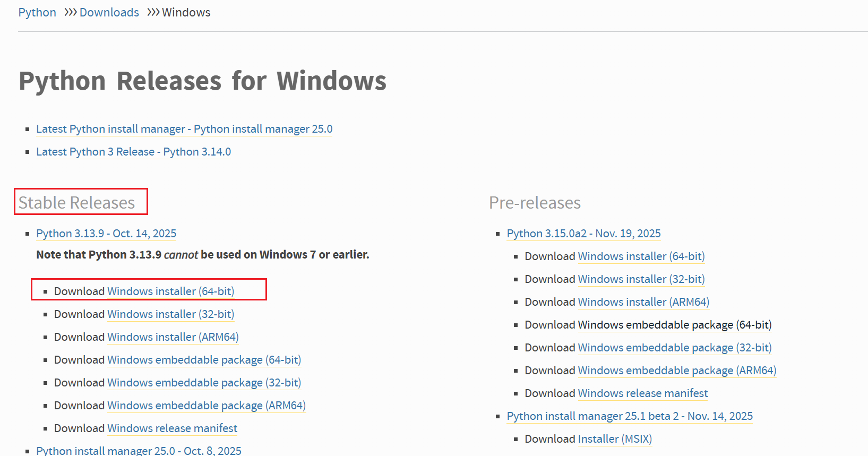Download stable embeddable package (64-bit) for 3.13.9
This screenshot has width=868, height=456.
click(x=204, y=360)
